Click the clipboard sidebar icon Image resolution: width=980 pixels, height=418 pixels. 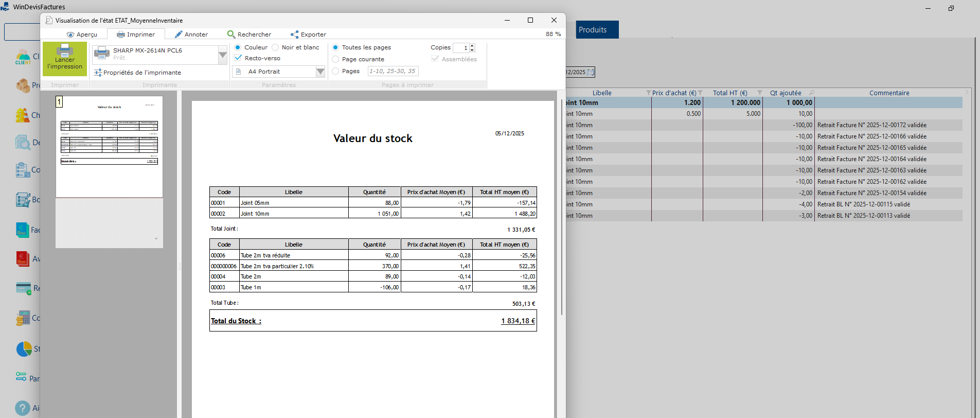click(23, 170)
